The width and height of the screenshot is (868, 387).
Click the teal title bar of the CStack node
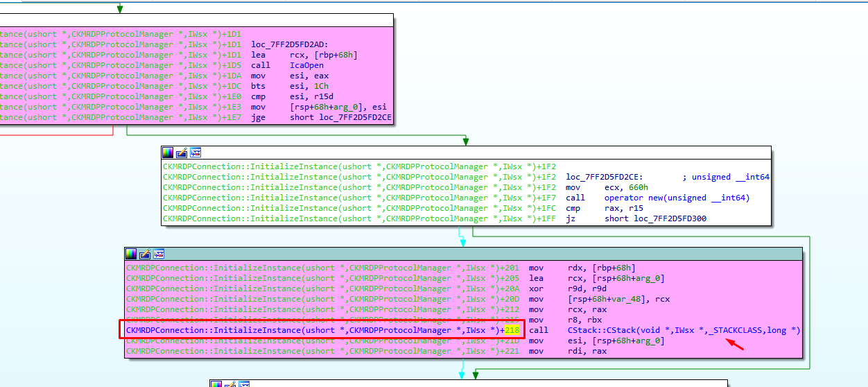click(485, 254)
